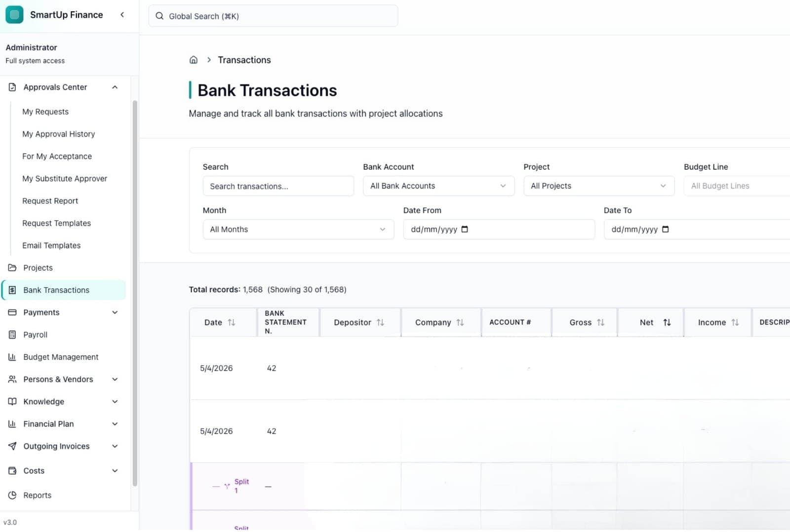
Task: Click the Transactions breadcrumb link
Action: pos(244,60)
